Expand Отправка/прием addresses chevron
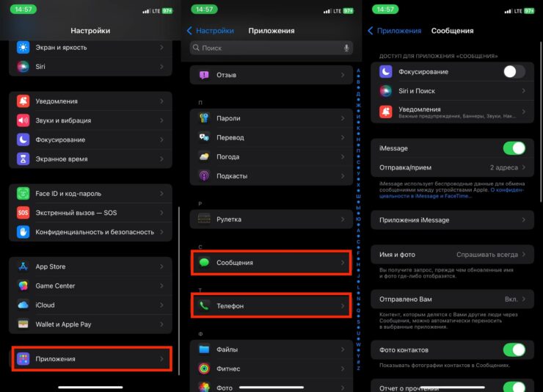Viewport: 543px width, 392px height. (x=524, y=167)
